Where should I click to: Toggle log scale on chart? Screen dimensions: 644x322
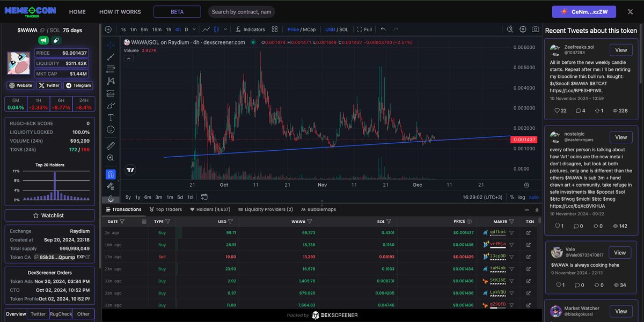pos(522,197)
